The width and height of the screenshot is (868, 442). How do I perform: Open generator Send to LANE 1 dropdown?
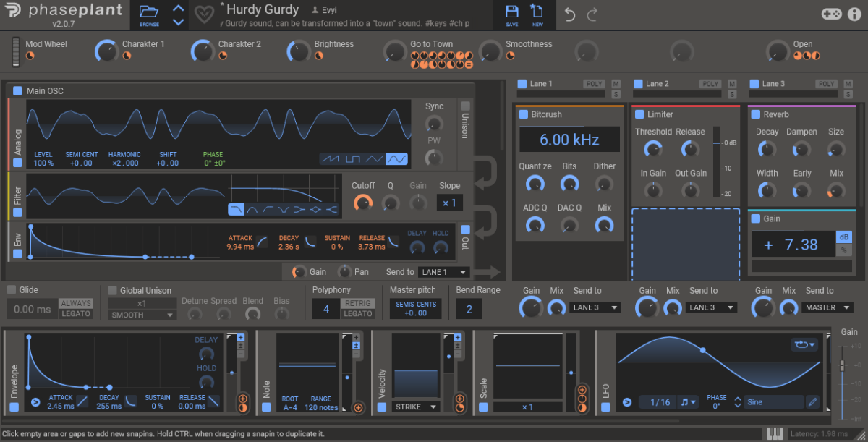pos(444,272)
